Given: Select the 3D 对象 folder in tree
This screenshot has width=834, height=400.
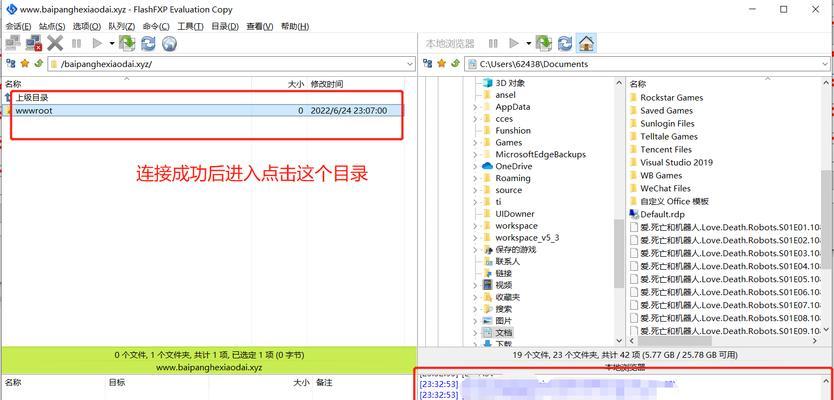Looking at the screenshot, I should (510, 83).
